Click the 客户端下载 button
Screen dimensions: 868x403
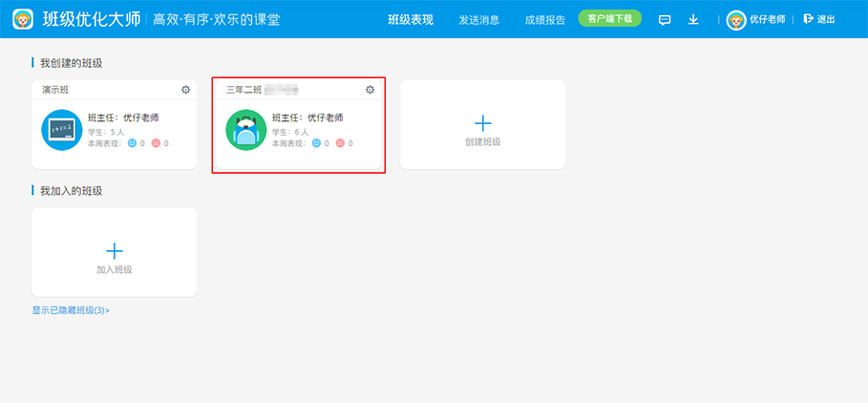click(610, 18)
